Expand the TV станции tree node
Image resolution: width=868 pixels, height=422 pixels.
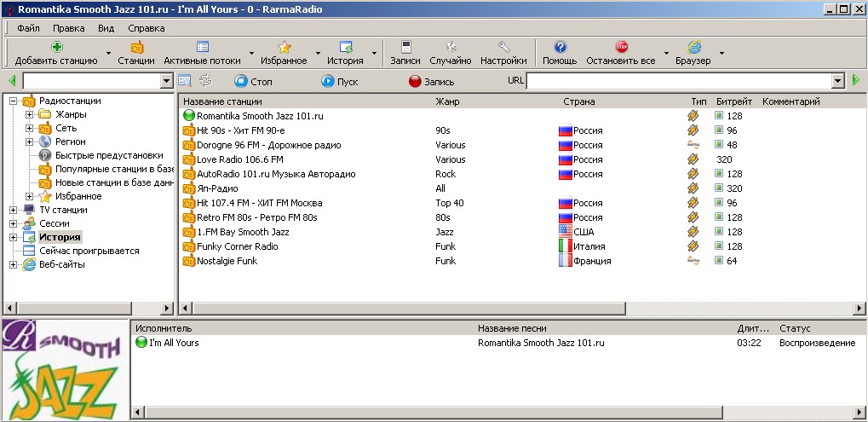pos(14,210)
